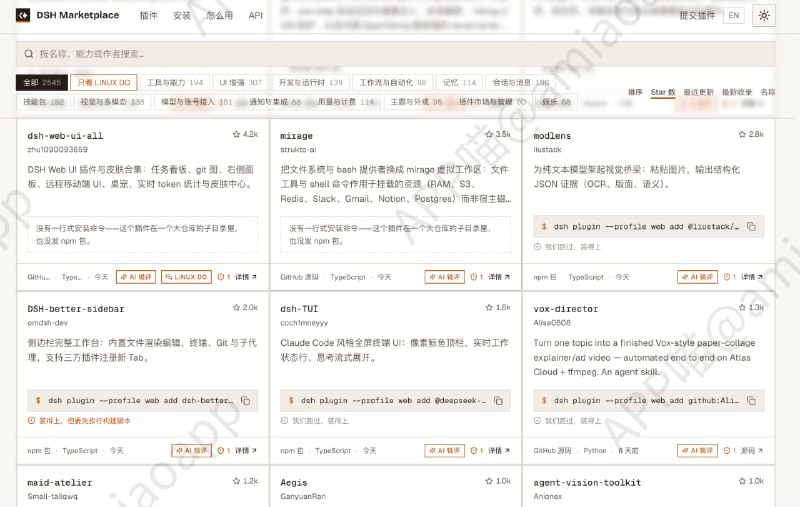The height and width of the screenshot is (507, 800).
Task: Copy the modlens install command
Action: coord(751,226)
